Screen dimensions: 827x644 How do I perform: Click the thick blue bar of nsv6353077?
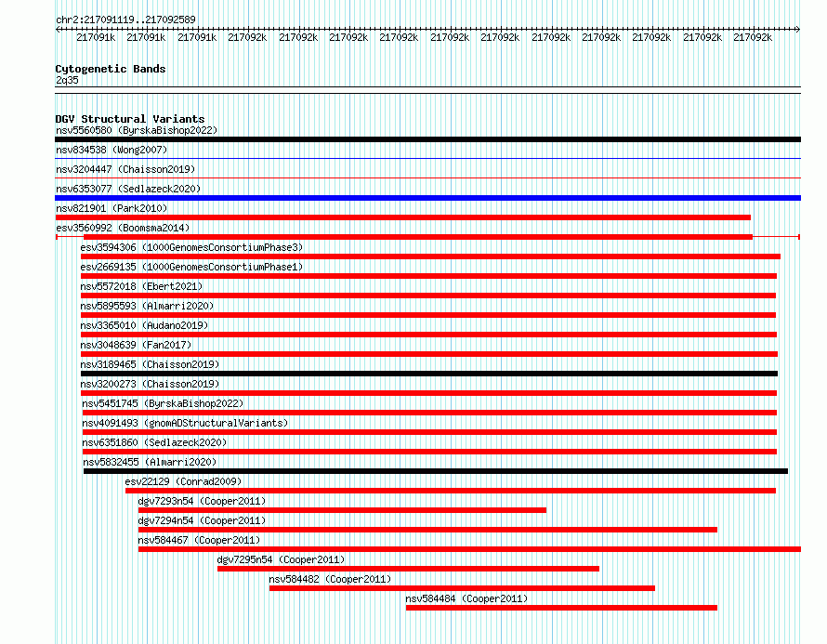[427, 198]
